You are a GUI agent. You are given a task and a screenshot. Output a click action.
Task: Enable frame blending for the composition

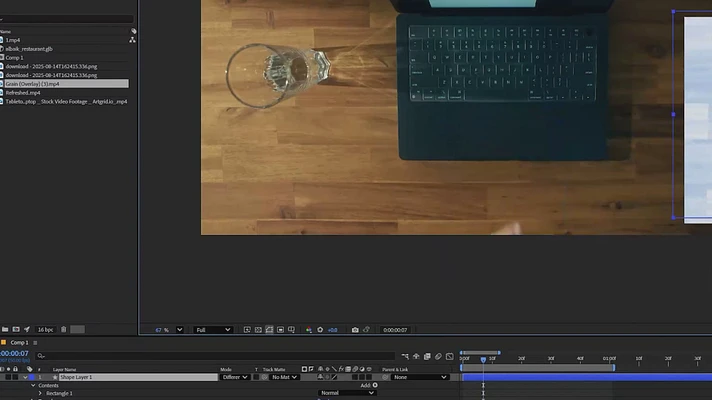(x=427, y=356)
